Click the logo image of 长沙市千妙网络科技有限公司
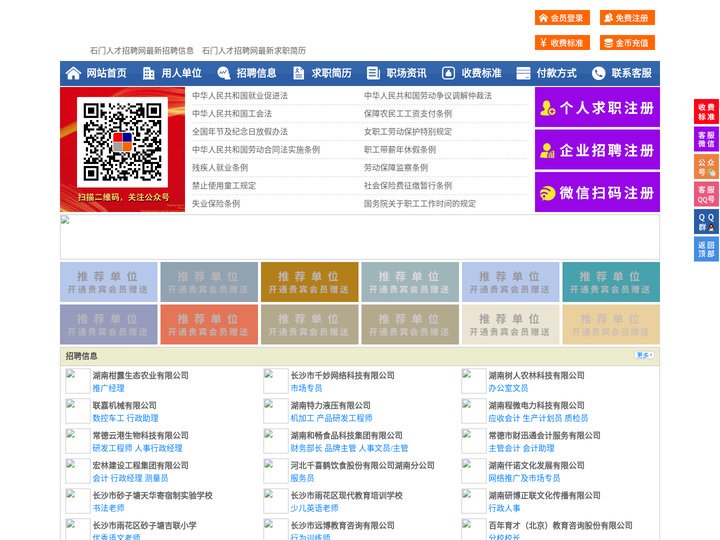720x540 pixels. (276, 381)
